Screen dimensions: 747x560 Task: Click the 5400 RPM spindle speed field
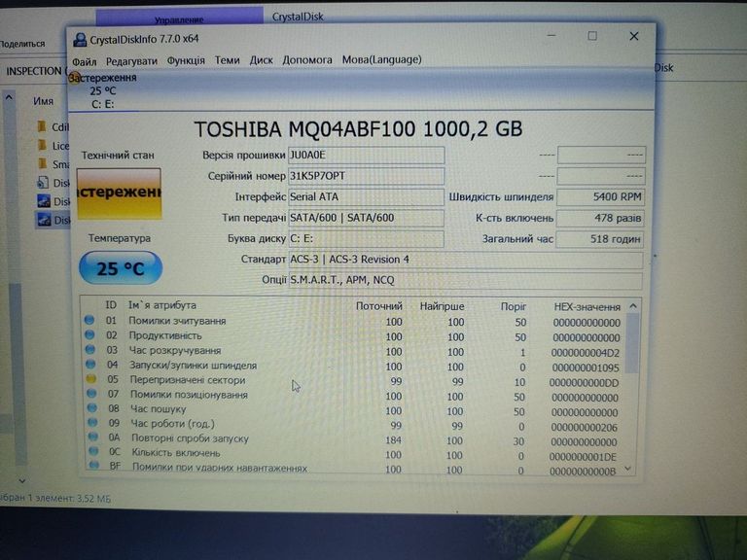point(600,197)
